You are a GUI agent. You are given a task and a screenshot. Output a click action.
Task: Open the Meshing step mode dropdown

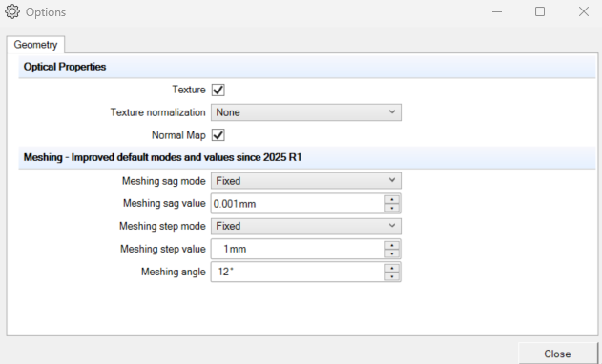coord(306,226)
